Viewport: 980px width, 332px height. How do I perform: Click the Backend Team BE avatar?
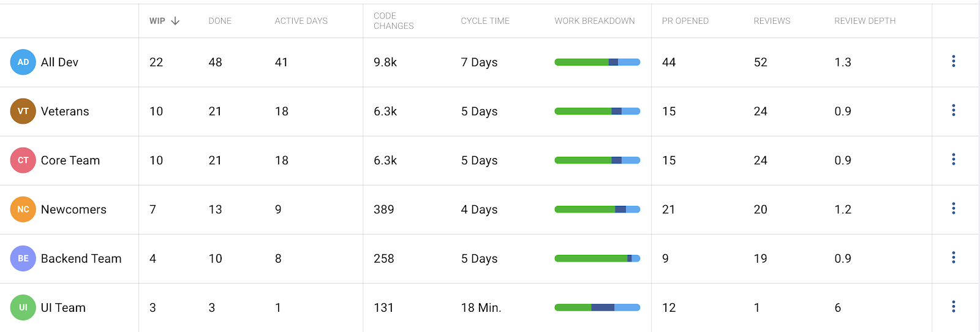[x=23, y=258]
